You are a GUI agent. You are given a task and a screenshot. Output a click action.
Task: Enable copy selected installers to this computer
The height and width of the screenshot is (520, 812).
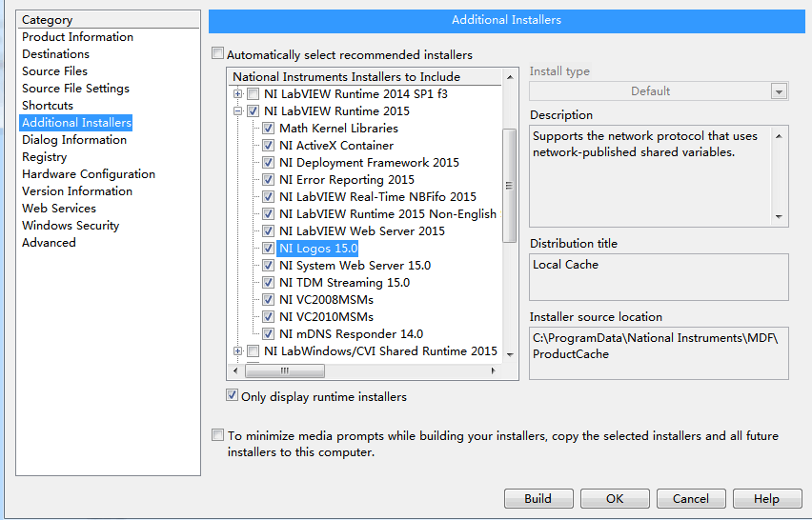point(217,434)
